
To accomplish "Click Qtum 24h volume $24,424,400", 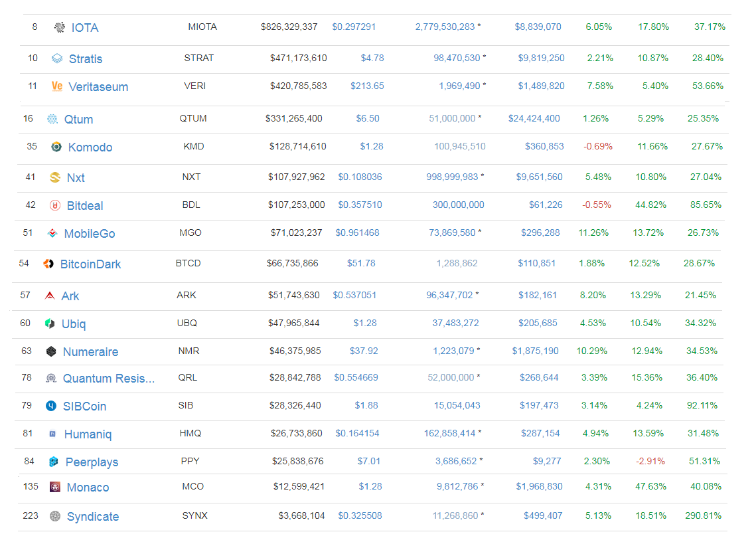I will 534,119.
